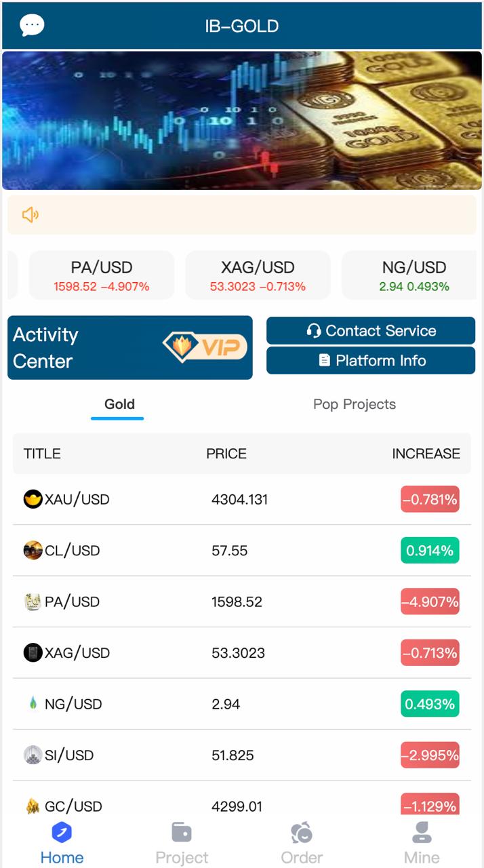The image size is (484, 868).
Task: Click the red -2.995% badge for SI/USD
Action: 430,755
